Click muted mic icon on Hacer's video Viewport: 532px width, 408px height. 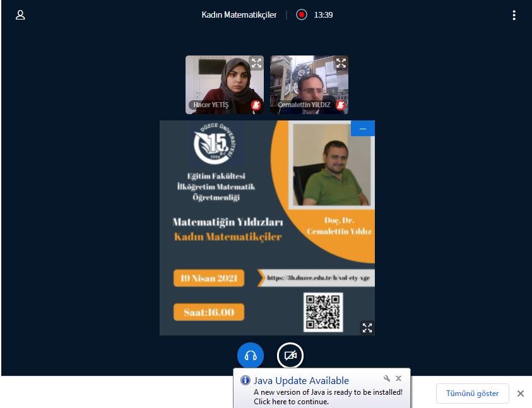(256, 105)
